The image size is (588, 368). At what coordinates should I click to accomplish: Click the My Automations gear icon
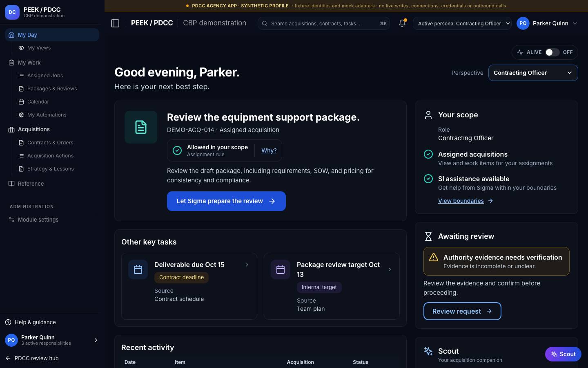21,115
